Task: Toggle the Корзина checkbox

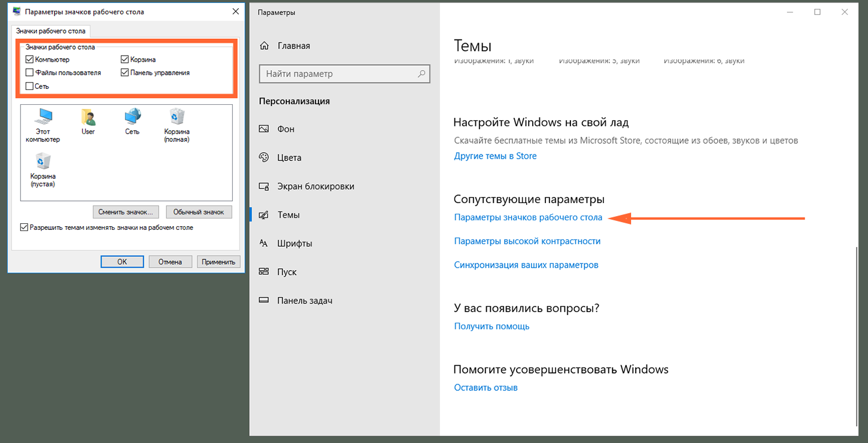Action: click(125, 59)
